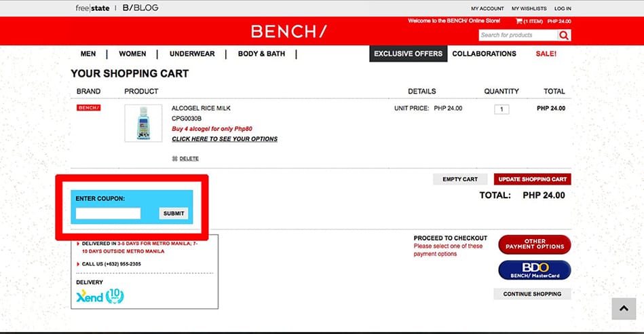Click the BENCH/ logo in header
This screenshot has width=644, height=334.
288,31
